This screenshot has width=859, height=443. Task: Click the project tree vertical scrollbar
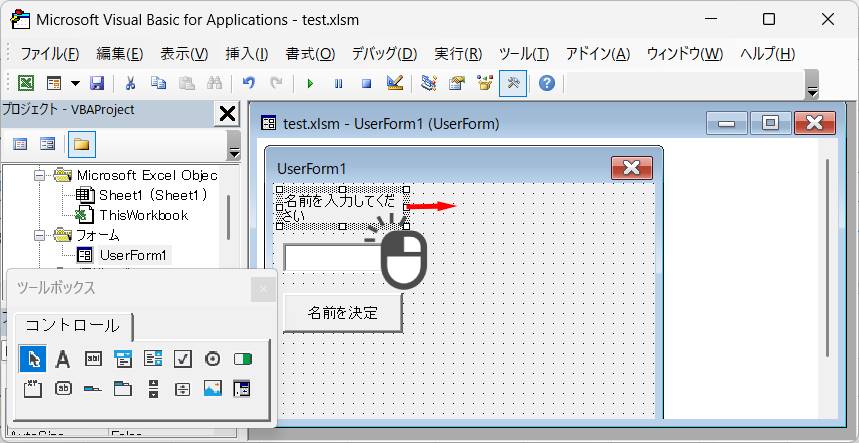coord(228,217)
